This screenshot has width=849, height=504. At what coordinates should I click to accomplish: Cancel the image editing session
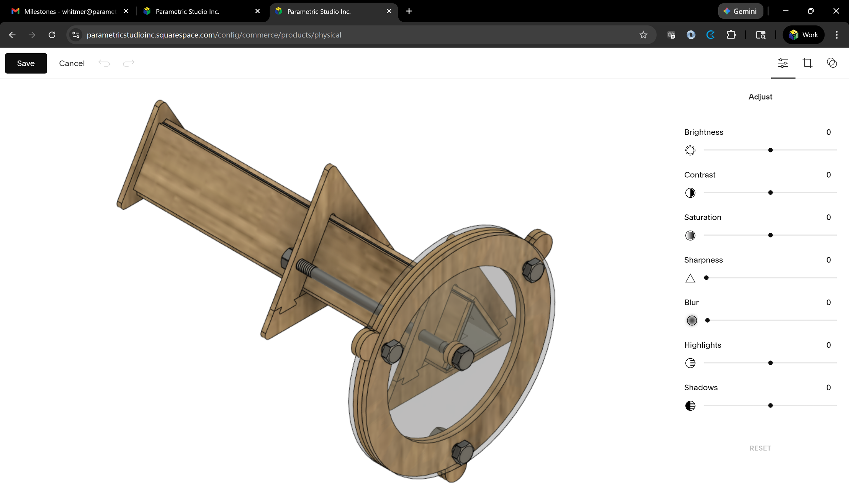[x=72, y=64]
